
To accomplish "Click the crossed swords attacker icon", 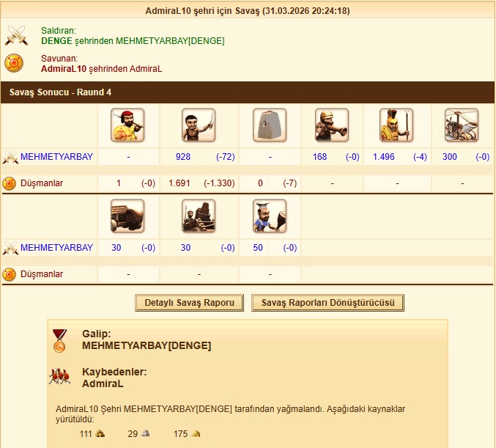I will coord(16,35).
